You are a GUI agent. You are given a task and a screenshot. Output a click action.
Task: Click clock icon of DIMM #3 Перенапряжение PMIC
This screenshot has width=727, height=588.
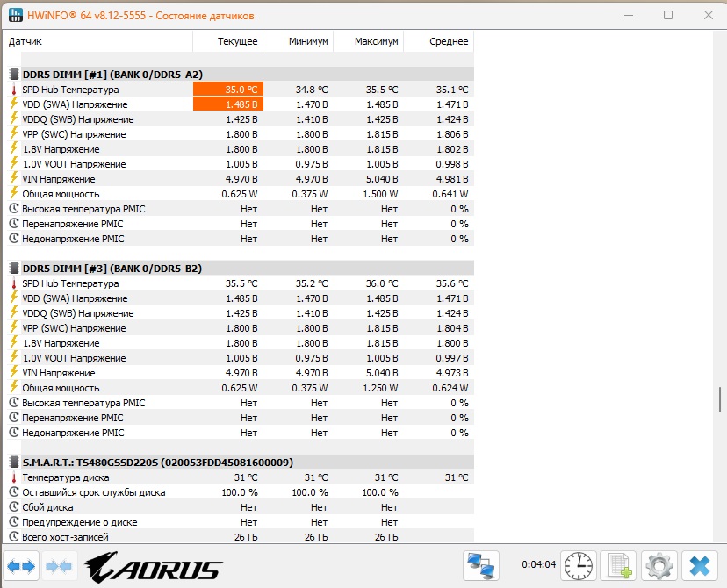(x=14, y=418)
